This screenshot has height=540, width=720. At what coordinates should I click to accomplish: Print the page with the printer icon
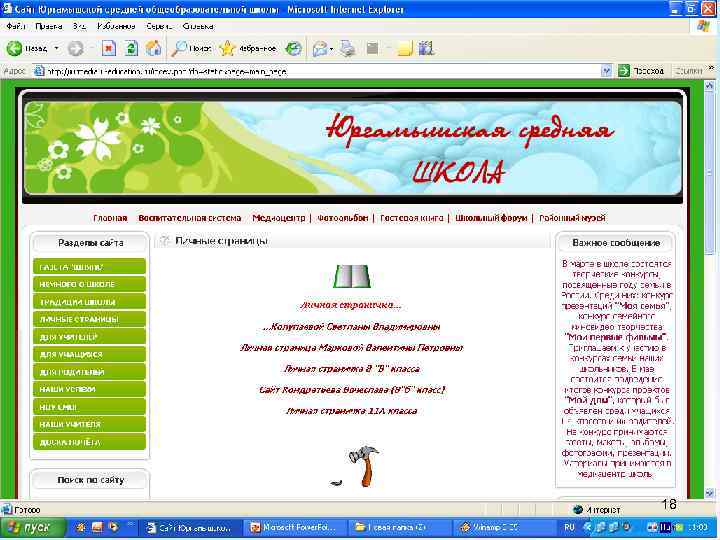pyautogui.click(x=348, y=48)
